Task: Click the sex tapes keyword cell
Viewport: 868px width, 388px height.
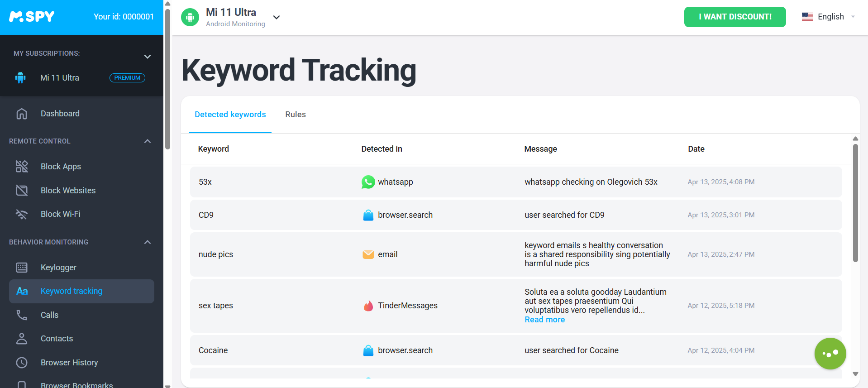Action: coord(216,306)
